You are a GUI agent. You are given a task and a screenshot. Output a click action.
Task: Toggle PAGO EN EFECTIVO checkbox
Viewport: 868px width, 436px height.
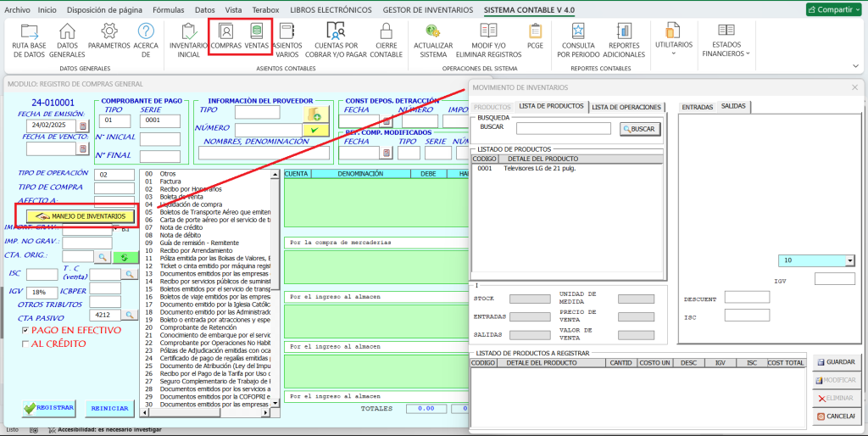click(x=25, y=330)
